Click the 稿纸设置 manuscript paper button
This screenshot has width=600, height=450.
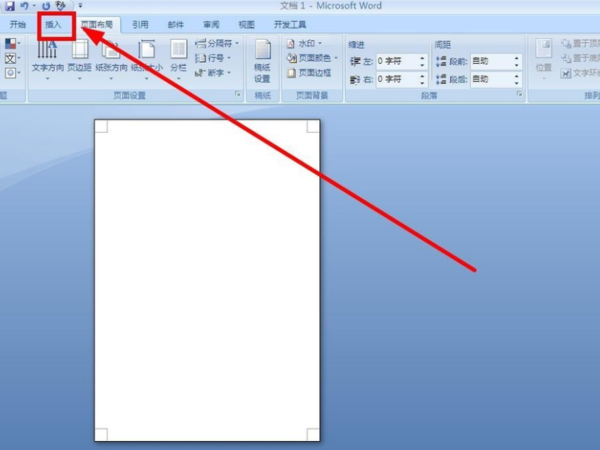pos(262,60)
